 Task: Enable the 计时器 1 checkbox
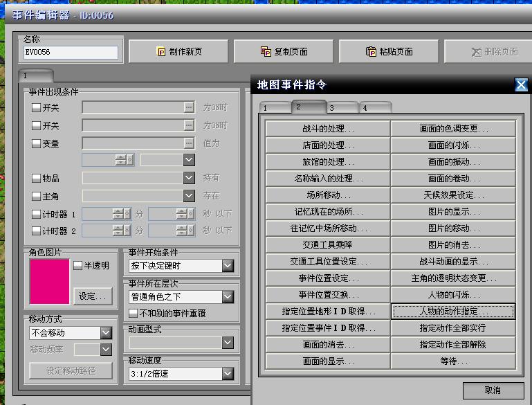36,214
